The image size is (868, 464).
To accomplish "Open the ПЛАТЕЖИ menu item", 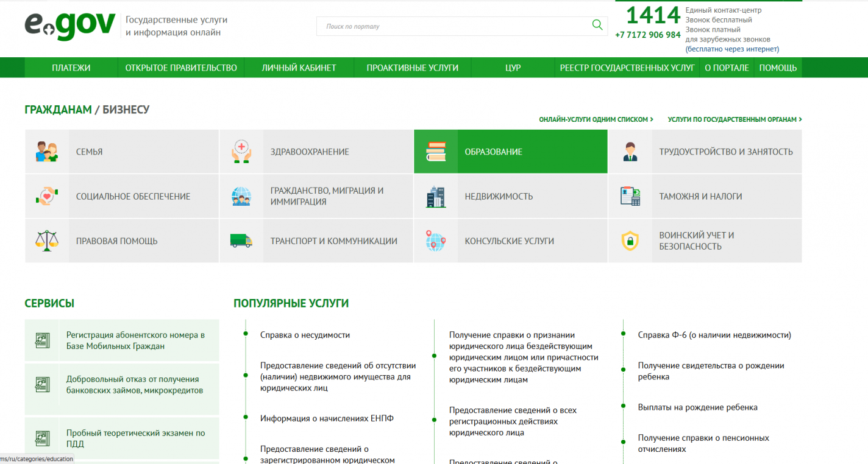I will [71, 68].
